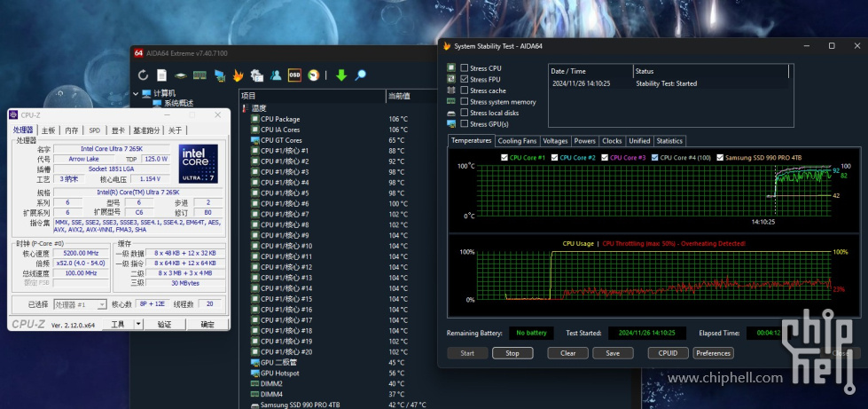Open the 主板 tab in CPU-Z
This screenshot has width=868, height=409.
[49, 130]
